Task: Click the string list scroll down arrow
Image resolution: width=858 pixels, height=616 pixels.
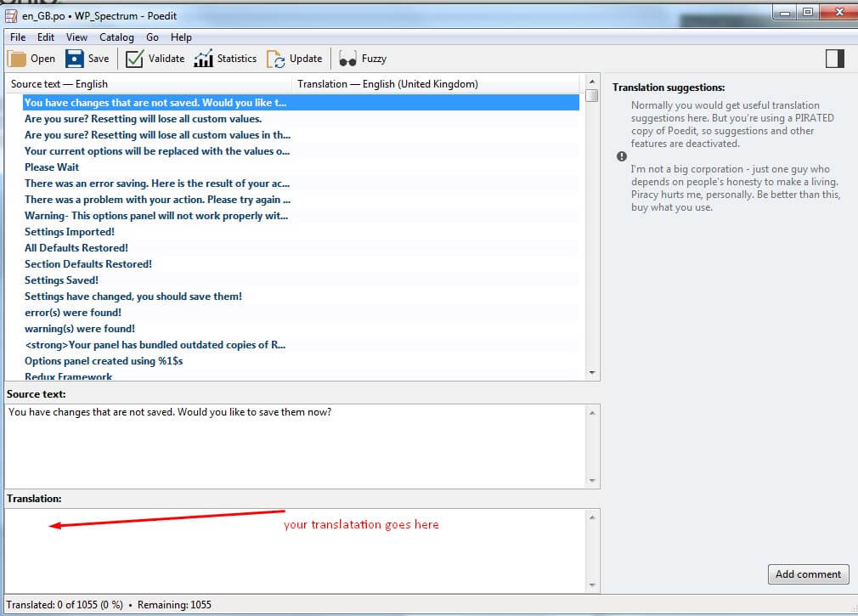Action: [592, 372]
